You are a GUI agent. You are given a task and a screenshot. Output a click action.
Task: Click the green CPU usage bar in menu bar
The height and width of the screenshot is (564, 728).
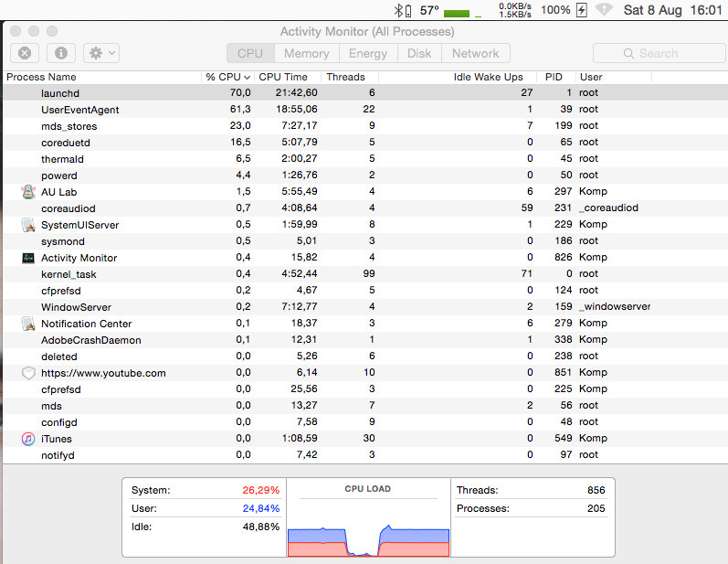click(457, 14)
